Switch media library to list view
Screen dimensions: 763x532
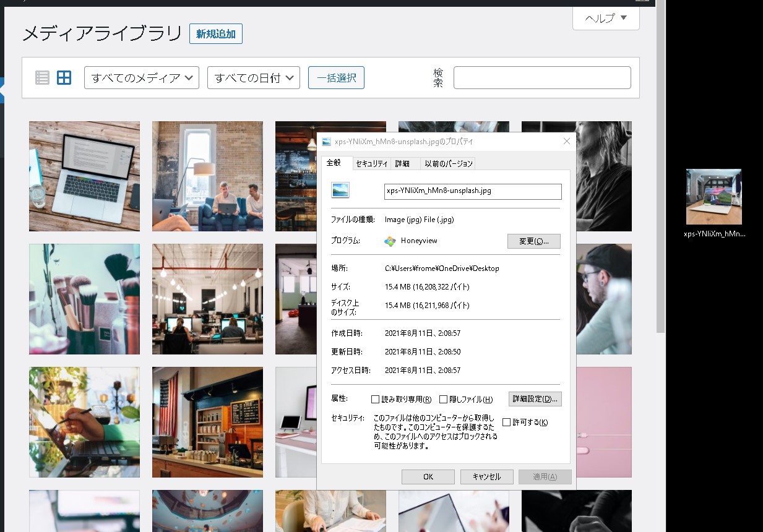coord(41,77)
